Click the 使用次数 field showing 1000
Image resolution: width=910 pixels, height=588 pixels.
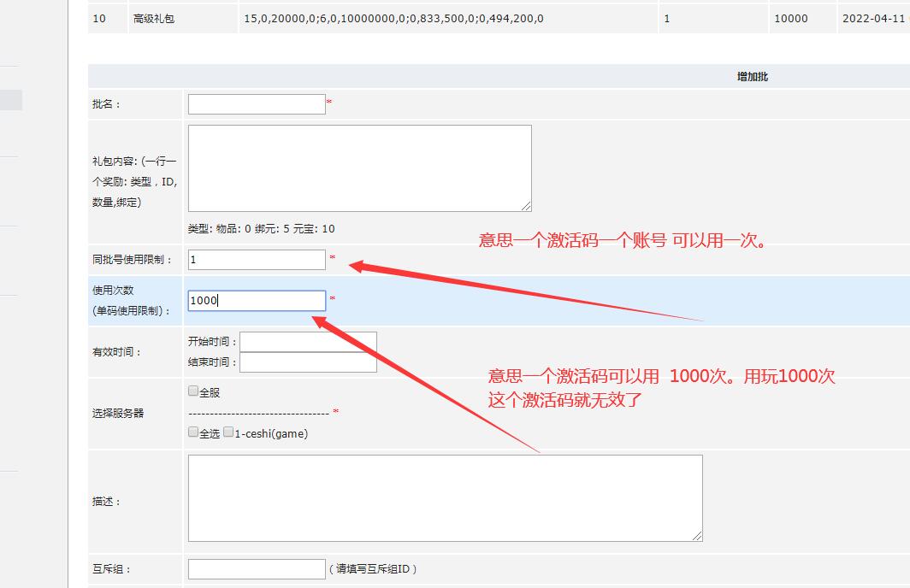(257, 301)
